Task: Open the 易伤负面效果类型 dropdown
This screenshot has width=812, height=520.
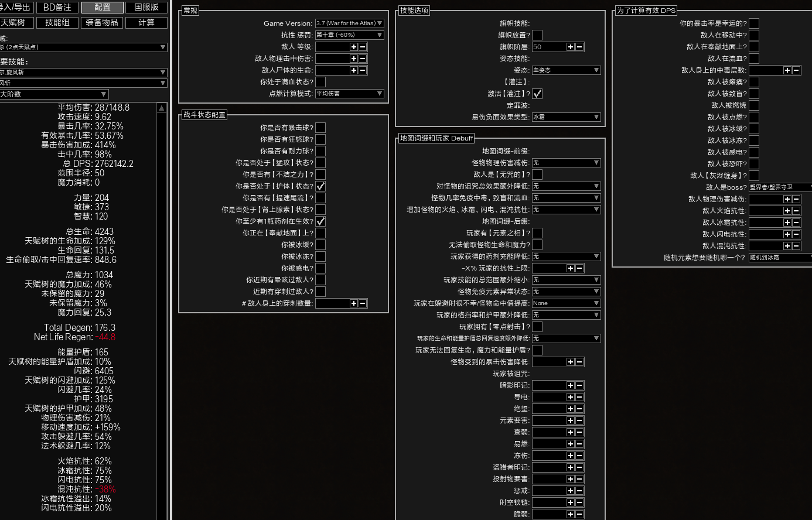Action: (x=566, y=117)
